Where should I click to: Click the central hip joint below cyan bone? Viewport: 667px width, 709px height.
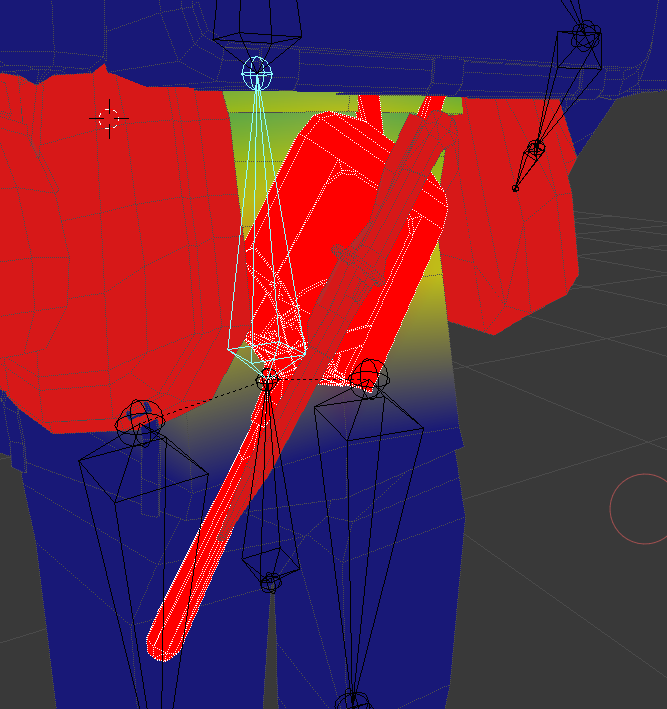click(x=268, y=381)
